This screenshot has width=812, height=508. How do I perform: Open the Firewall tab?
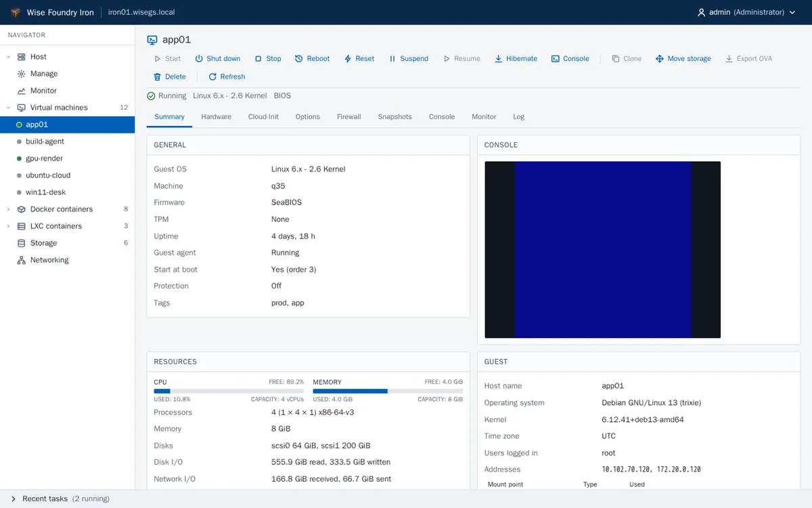click(349, 117)
